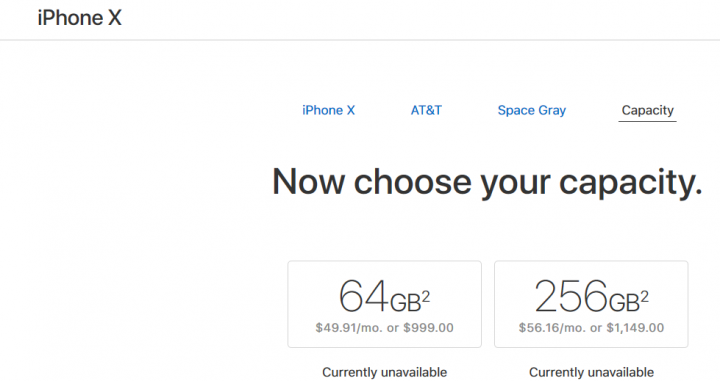Click the $1,149.00 full price amount
This screenshot has width=720, height=381.
point(635,328)
